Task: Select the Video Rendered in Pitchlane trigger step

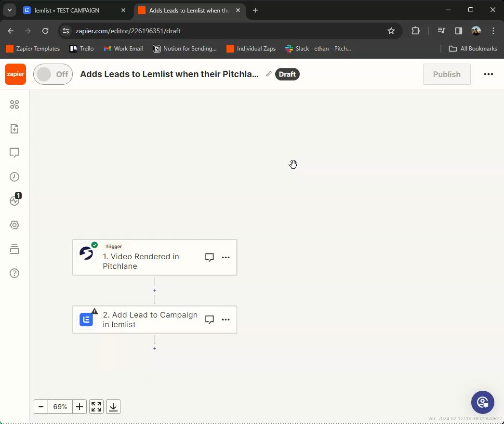Action: [x=155, y=257]
